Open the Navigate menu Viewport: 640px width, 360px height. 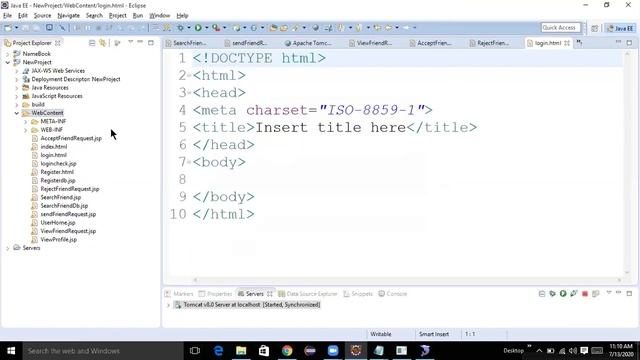pyautogui.click(x=69, y=16)
